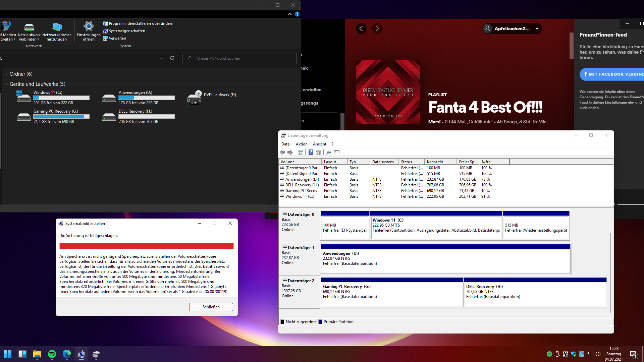Refresh the Explorer address bar
The height and width of the screenshot is (362, 644).
pos(172,58)
